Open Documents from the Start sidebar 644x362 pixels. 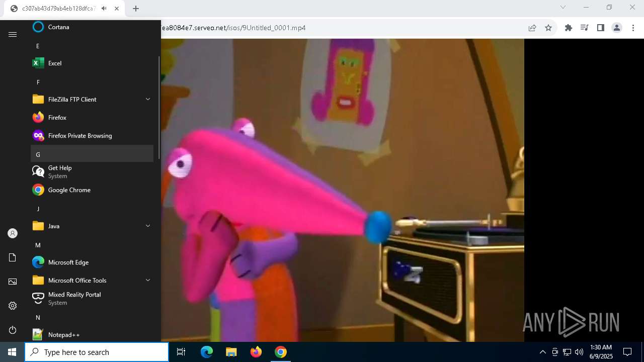pyautogui.click(x=13, y=257)
